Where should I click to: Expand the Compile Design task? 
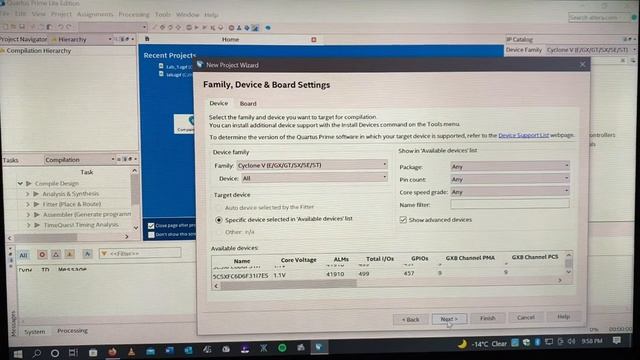click(x=20, y=184)
